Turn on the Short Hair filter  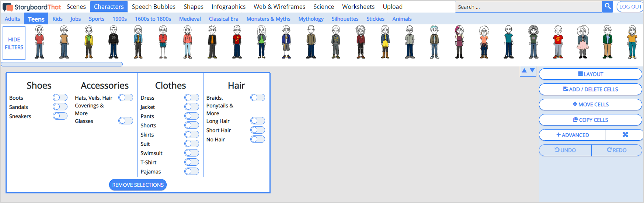(258, 130)
